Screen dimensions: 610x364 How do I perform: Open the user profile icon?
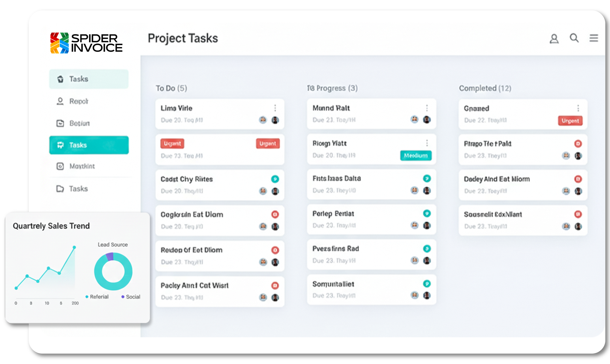(554, 39)
